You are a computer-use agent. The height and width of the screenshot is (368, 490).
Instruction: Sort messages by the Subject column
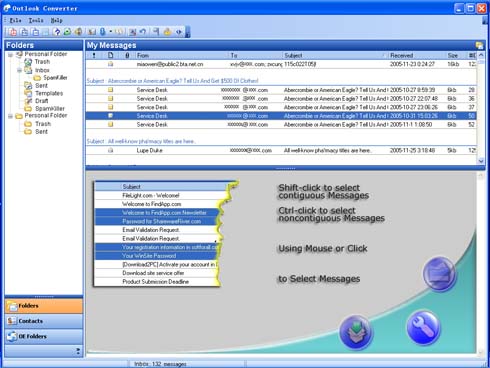coord(335,55)
